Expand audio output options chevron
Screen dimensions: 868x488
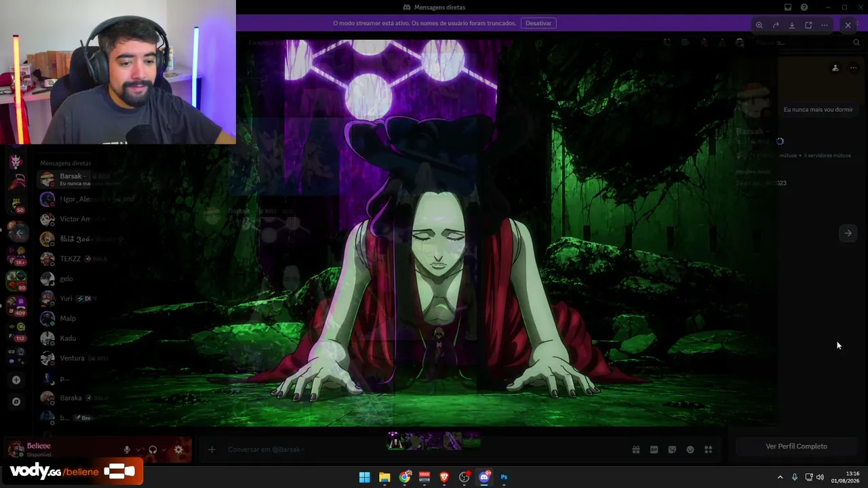(x=164, y=449)
